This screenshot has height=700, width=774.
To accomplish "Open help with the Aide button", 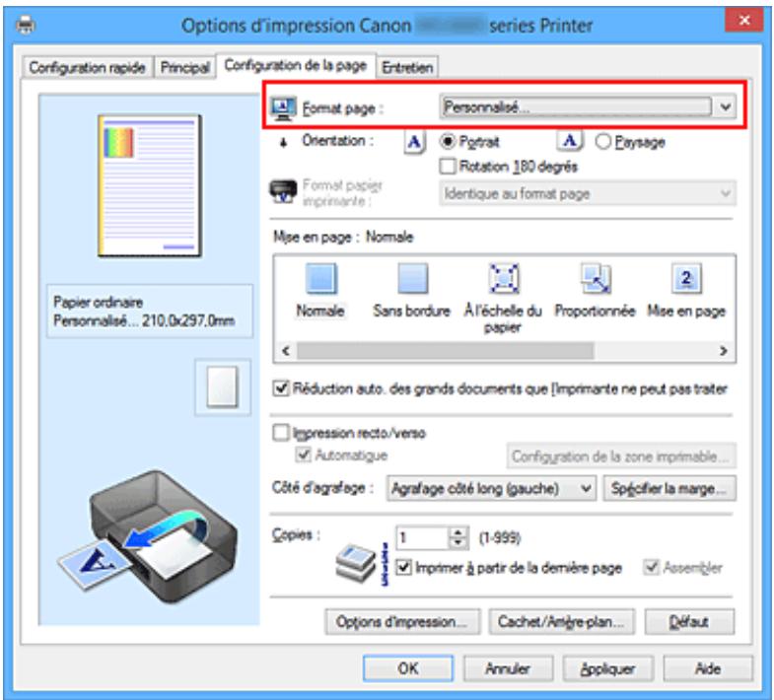I will 708,668.
